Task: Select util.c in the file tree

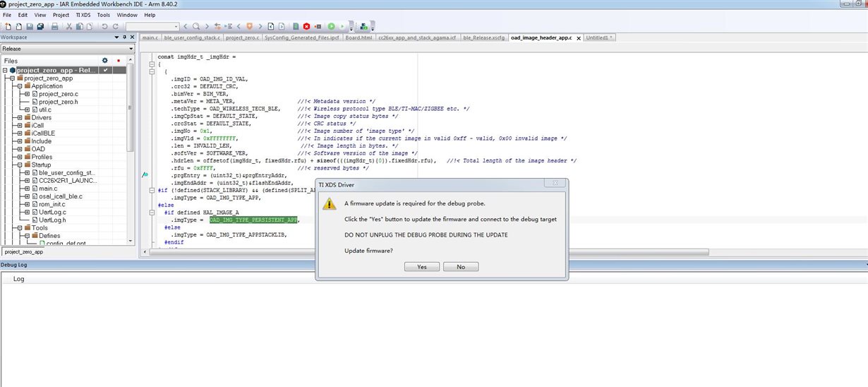Action: [x=44, y=109]
